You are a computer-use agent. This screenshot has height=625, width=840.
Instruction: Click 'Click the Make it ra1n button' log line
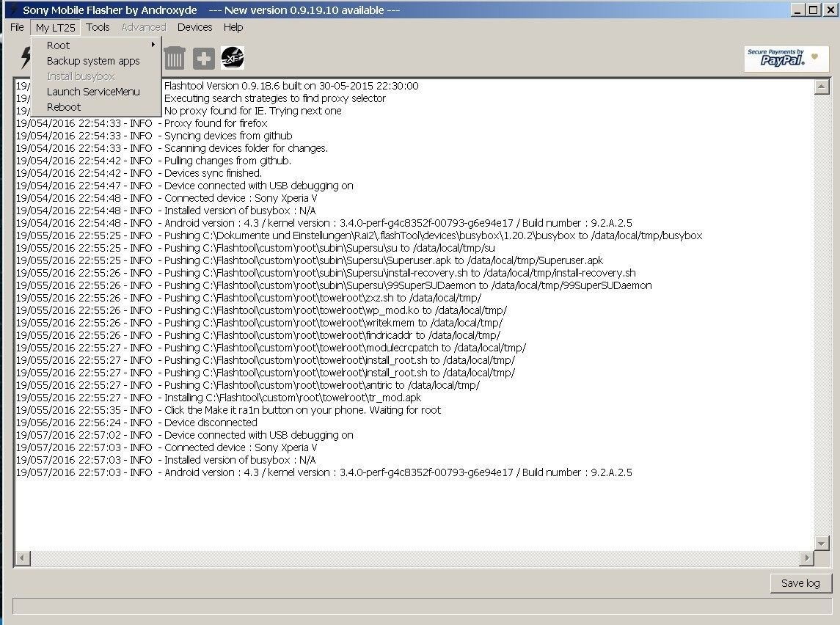(228, 410)
